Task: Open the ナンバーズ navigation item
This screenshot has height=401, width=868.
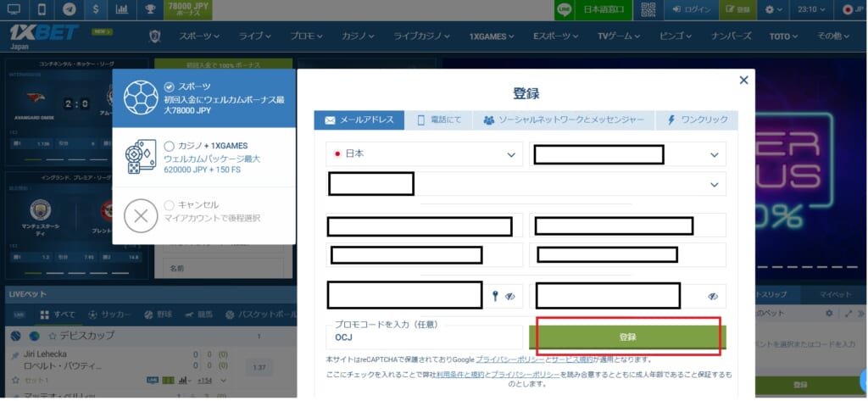Action: (x=732, y=36)
